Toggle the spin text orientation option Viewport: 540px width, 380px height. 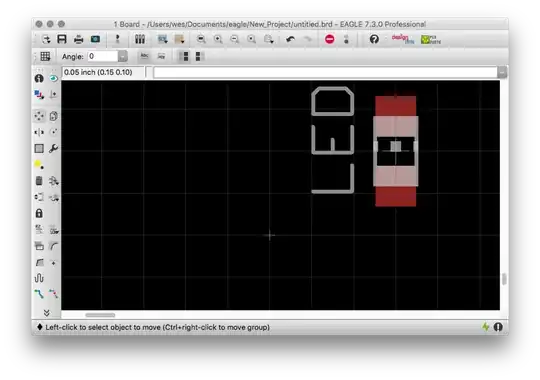pyautogui.click(x=161, y=56)
